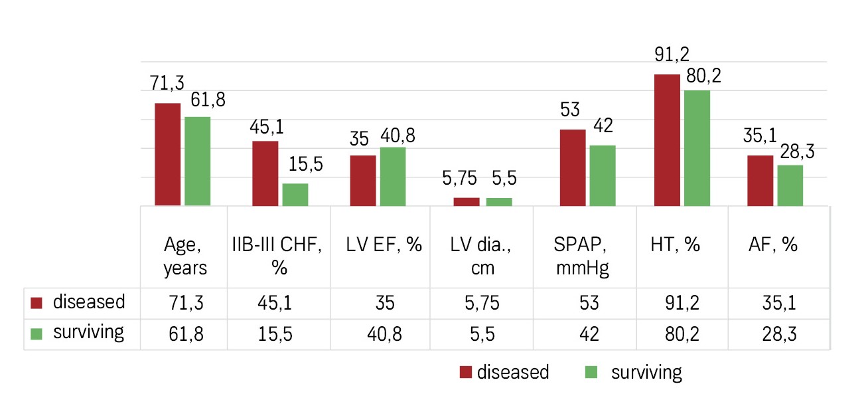
Task: Click the surviving HT bar labeled 80,2
Action: pos(697,148)
